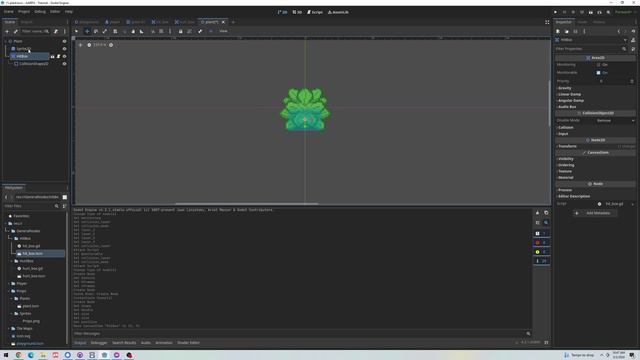Screen dimensions: 640x360
Task: Click the copy output icon
Action: [x=546, y=213]
